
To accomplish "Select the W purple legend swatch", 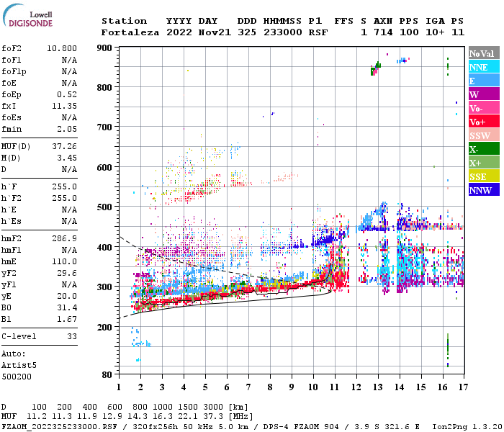I will (x=484, y=94).
